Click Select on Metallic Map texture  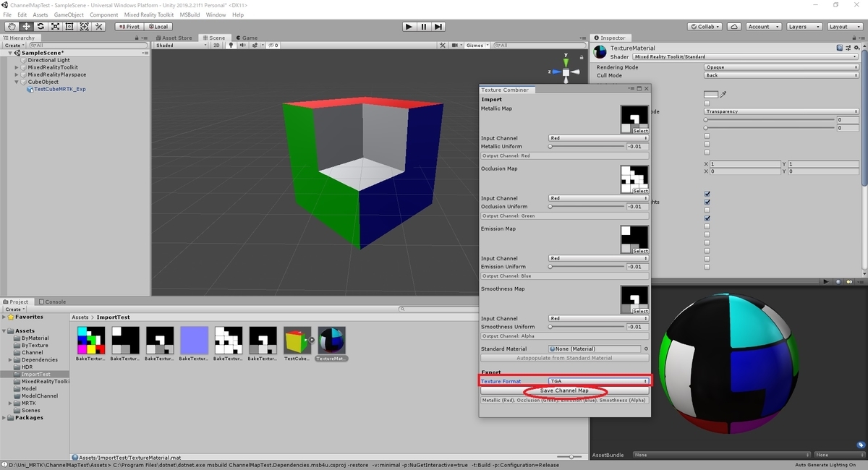pos(640,131)
